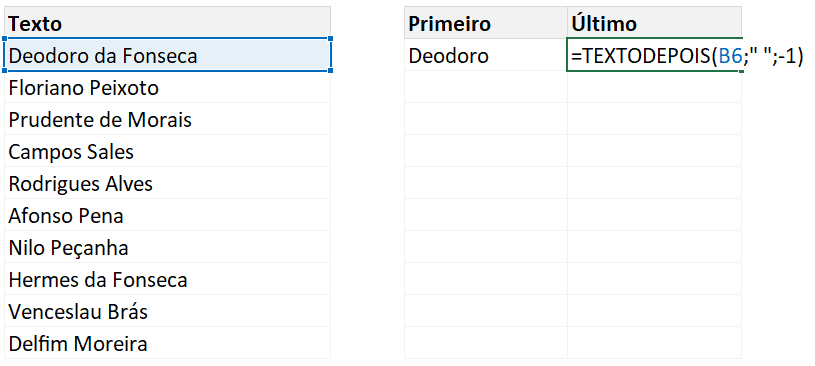This screenshot has width=815, height=366.
Task: Select empty Primeiro cell beside Floriano Peixoto
Action: click(485, 87)
